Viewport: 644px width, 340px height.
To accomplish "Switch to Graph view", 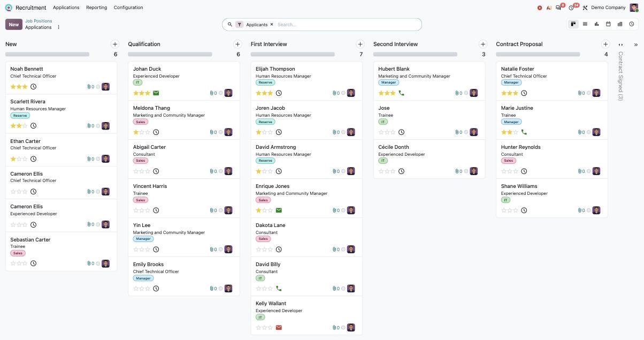I will point(597,24).
